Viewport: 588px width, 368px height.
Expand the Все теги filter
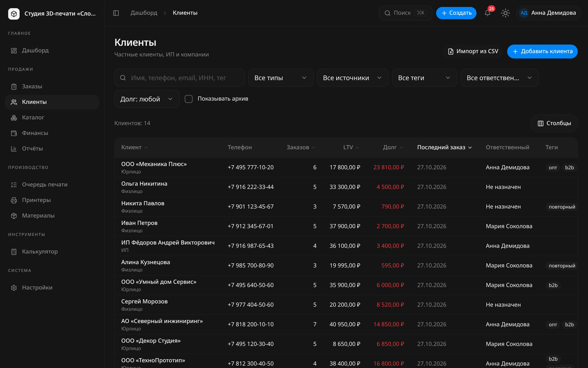pyautogui.click(x=424, y=78)
